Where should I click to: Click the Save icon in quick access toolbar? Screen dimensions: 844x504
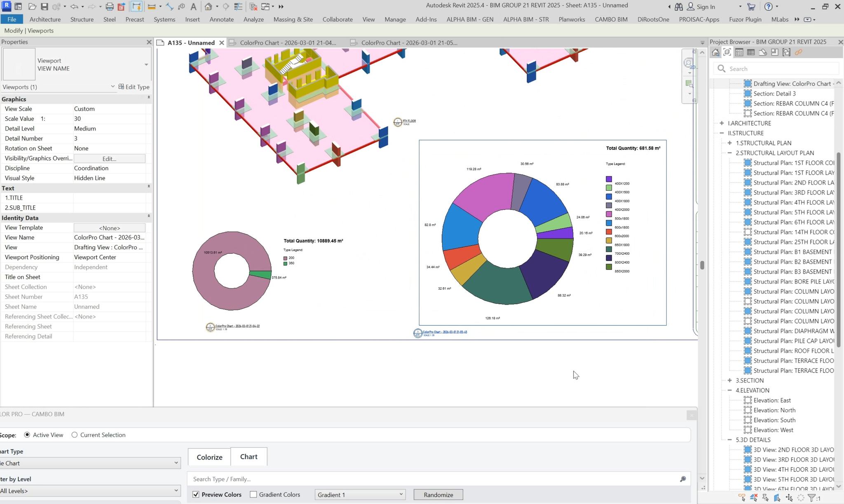click(x=44, y=7)
